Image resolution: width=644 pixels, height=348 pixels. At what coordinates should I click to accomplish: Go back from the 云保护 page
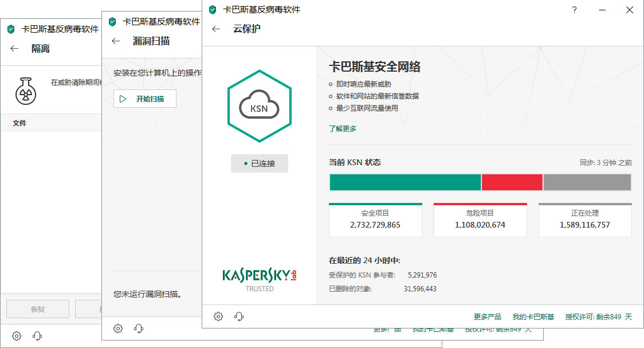coord(216,29)
